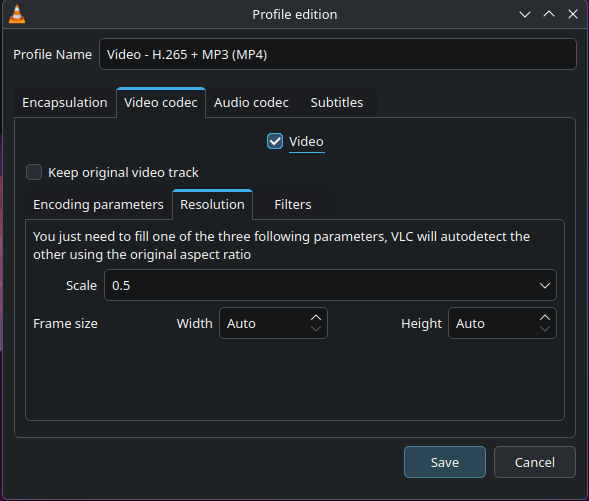Image resolution: width=589 pixels, height=501 pixels.
Task: Save the profile
Action: tap(445, 462)
